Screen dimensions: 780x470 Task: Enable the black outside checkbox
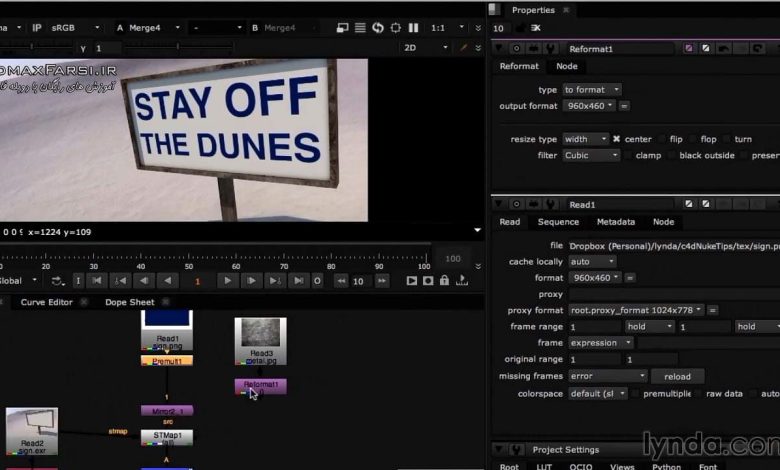click(672, 155)
